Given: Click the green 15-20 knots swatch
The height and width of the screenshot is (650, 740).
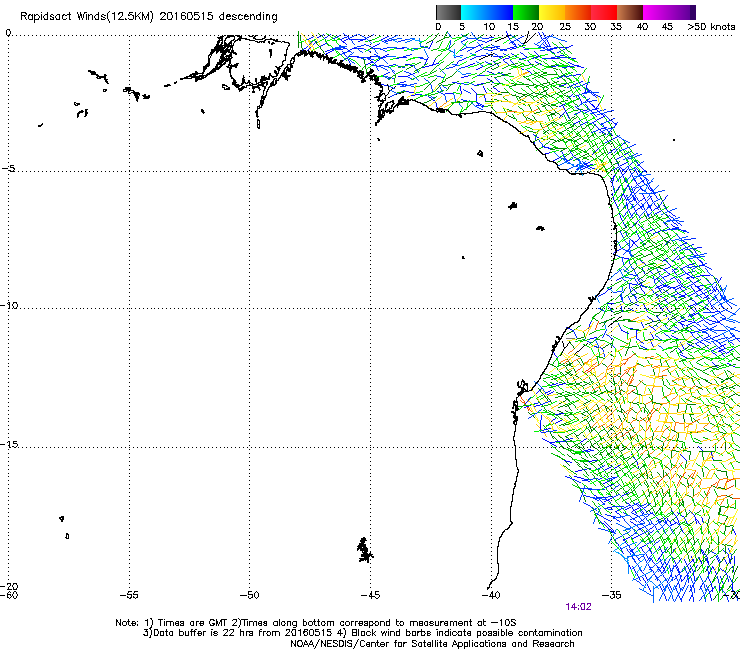Looking at the screenshot, I should pos(526,12).
